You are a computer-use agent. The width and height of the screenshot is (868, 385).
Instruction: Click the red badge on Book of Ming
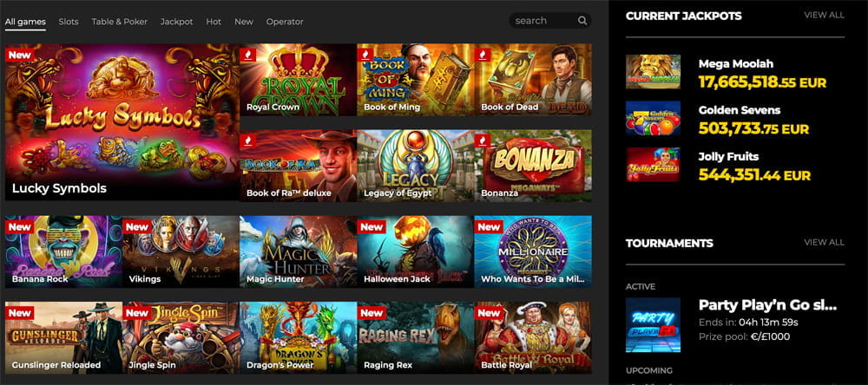click(365, 55)
